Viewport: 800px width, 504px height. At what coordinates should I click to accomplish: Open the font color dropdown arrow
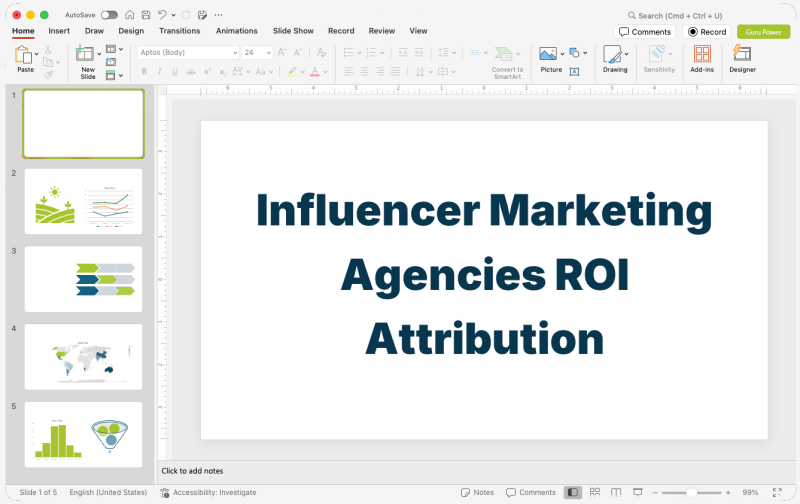(x=325, y=72)
